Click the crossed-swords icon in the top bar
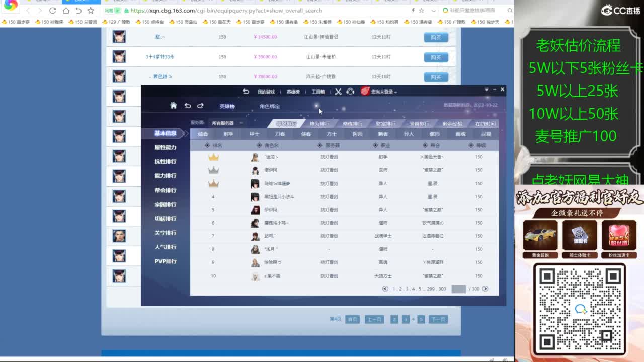The width and height of the screenshot is (644, 362). click(x=338, y=92)
